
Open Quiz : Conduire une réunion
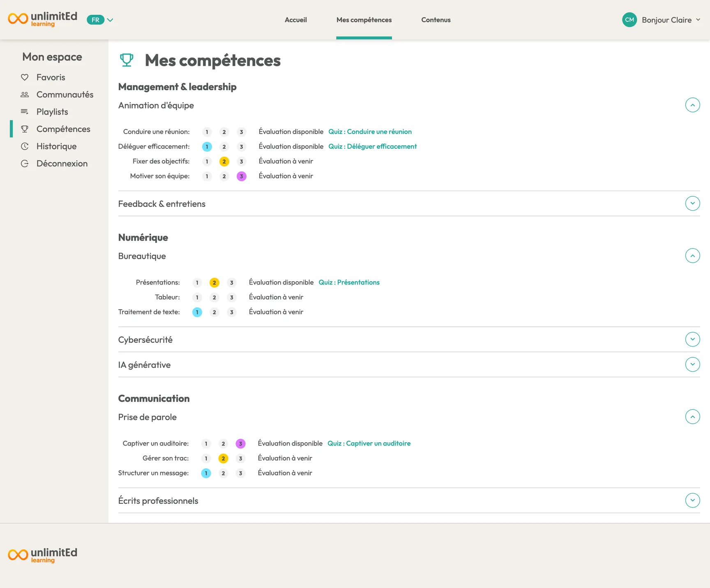370,131
